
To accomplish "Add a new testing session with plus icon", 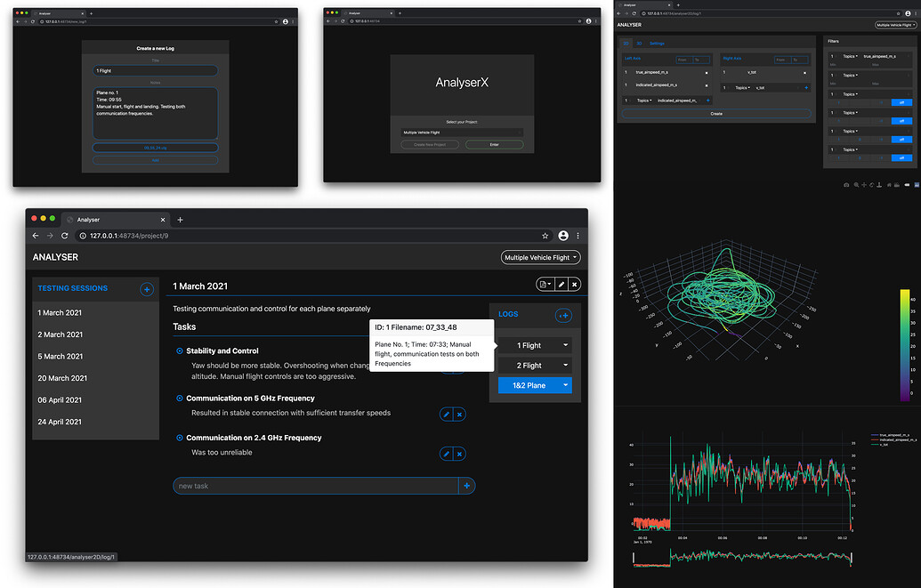I will [x=147, y=289].
